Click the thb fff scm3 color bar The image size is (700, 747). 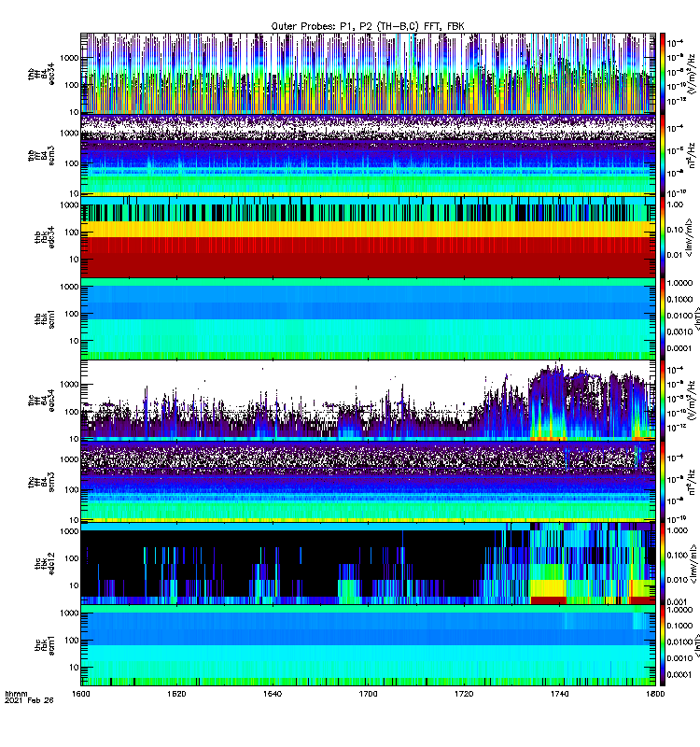point(663,155)
